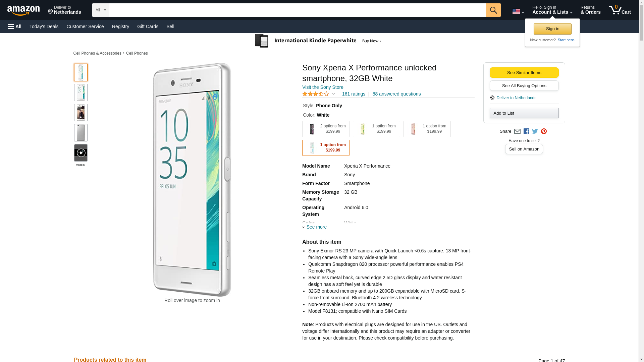The height and width of the screenshot is (362, 644).
Task: Open Gift Cards in navigation bar
Action: pos(148,26)
